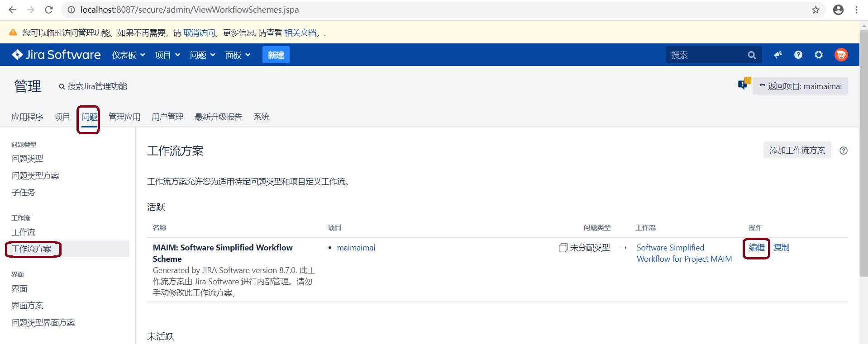Click the 未活跃 section heading
868x344 pixels.
coord(160,336)
